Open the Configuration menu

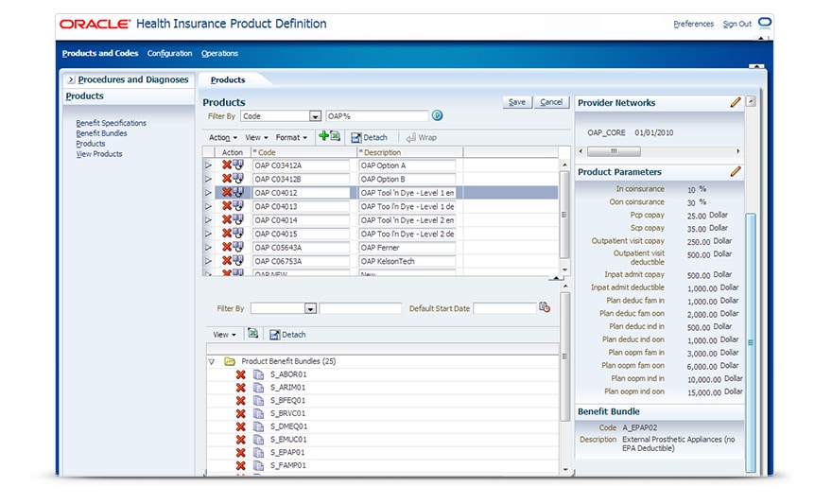(x=169, y=53)
